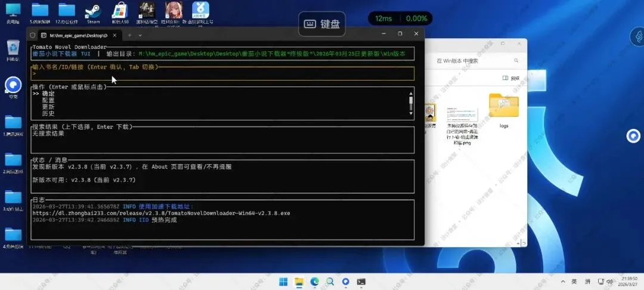The image size is (644, 290).
Task: Click the output directory path text
Action: [x=273, y=54]
